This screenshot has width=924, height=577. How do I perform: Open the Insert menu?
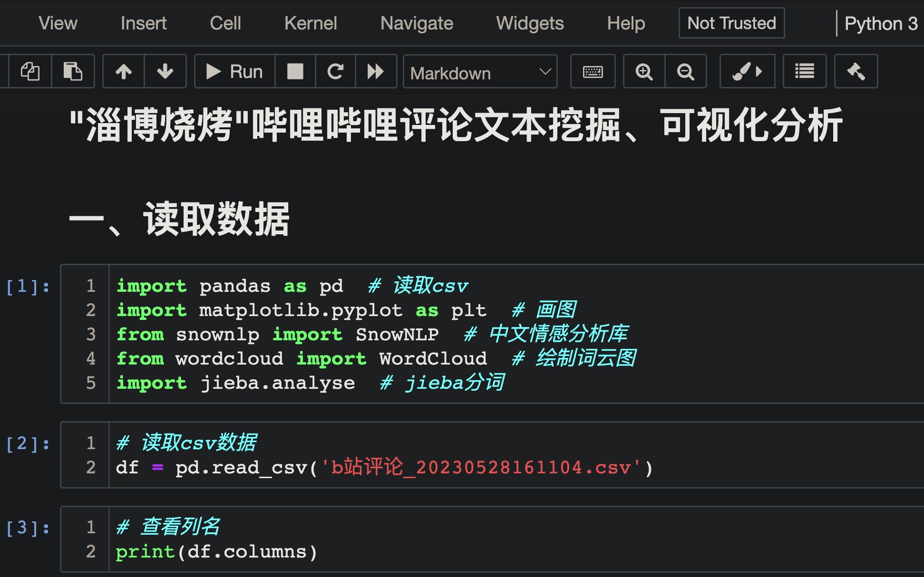tap(143, 23)
